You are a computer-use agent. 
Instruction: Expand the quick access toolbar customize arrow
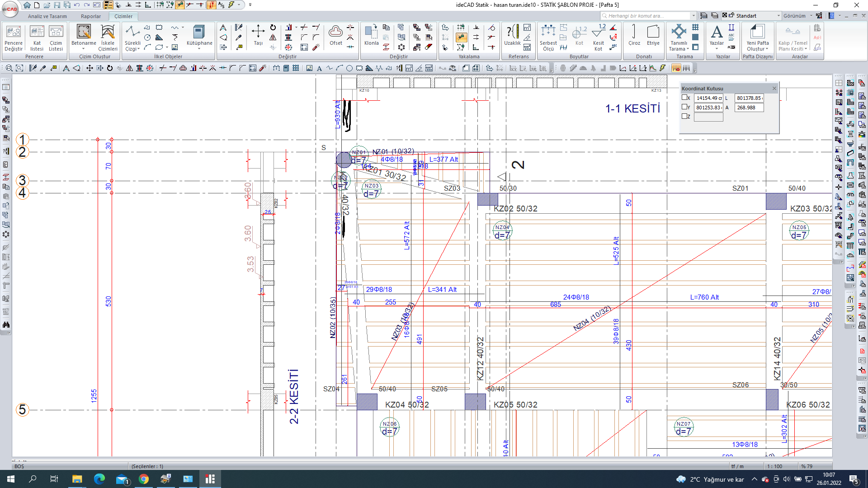[250, 5]
